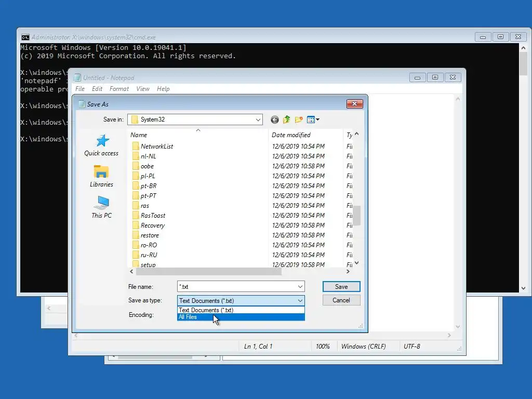Expand the Save in System32 dropdown

coord(258,119)
